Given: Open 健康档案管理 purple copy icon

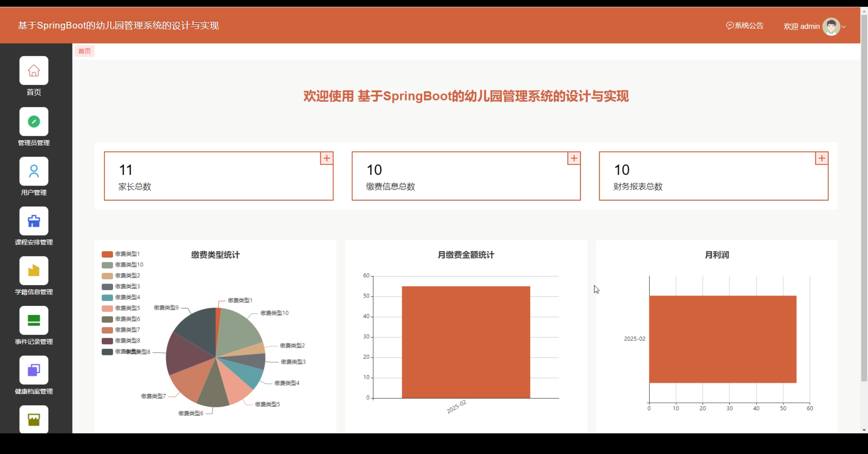Looking at the screenshot, I should click(34, 370).
